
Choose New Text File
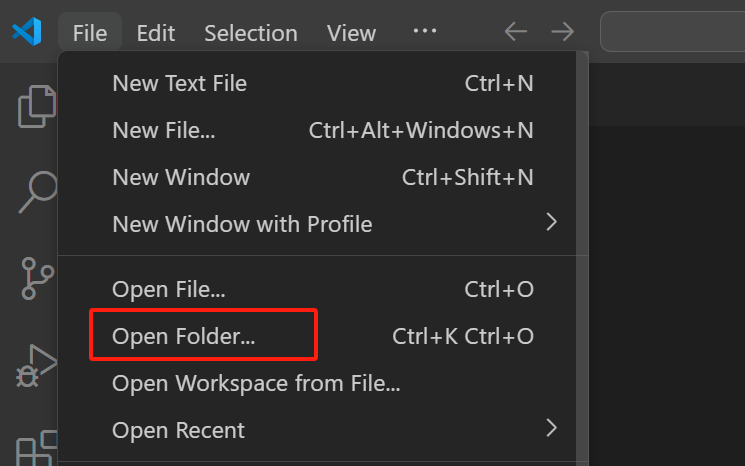click(180, 83)
